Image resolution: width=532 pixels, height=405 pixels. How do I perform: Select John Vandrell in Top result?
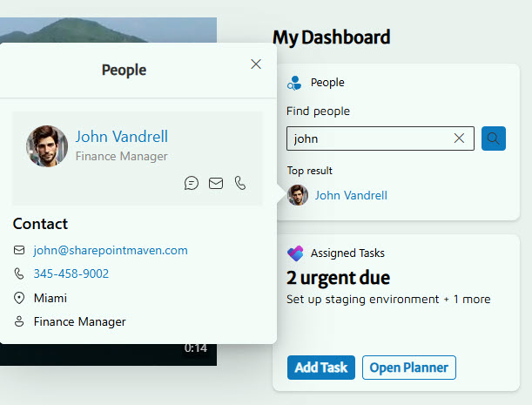351,195
